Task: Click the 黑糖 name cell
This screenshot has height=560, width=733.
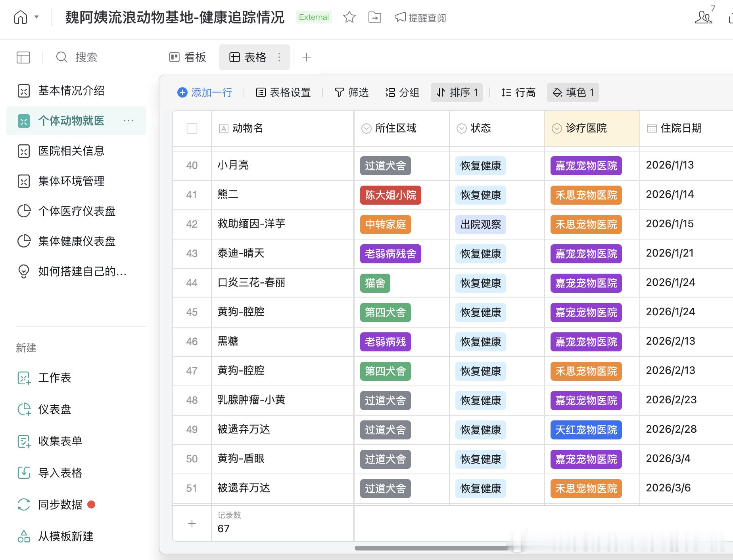Action: [x=282, y=341]
